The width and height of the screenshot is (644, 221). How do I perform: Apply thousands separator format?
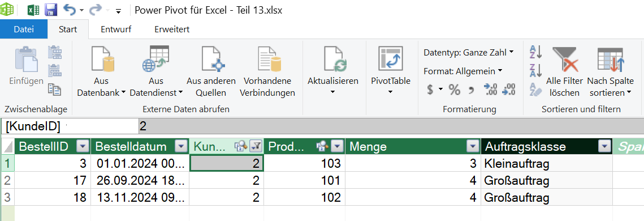click(472, 90)
